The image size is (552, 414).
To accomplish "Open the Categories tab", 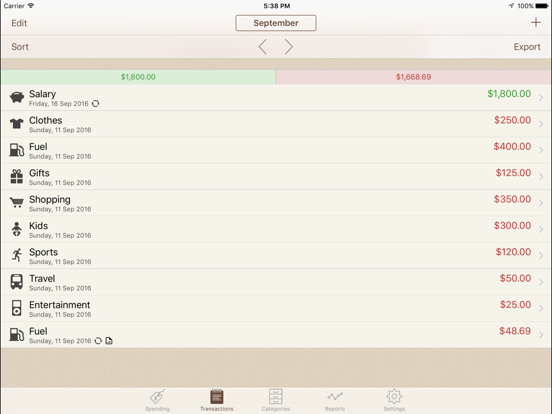I will click(x=276, y=401).
